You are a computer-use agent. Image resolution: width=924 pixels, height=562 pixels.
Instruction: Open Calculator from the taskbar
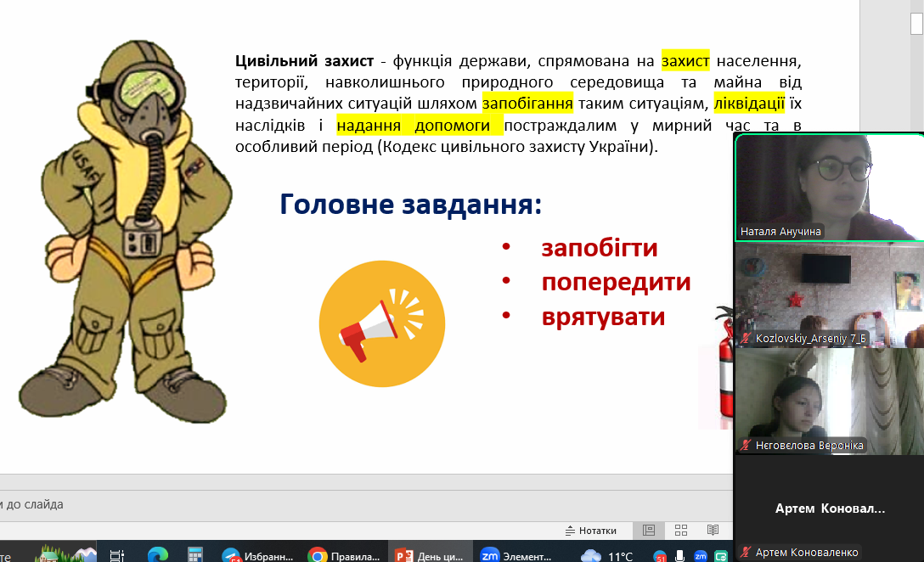[x=195, y=556]
